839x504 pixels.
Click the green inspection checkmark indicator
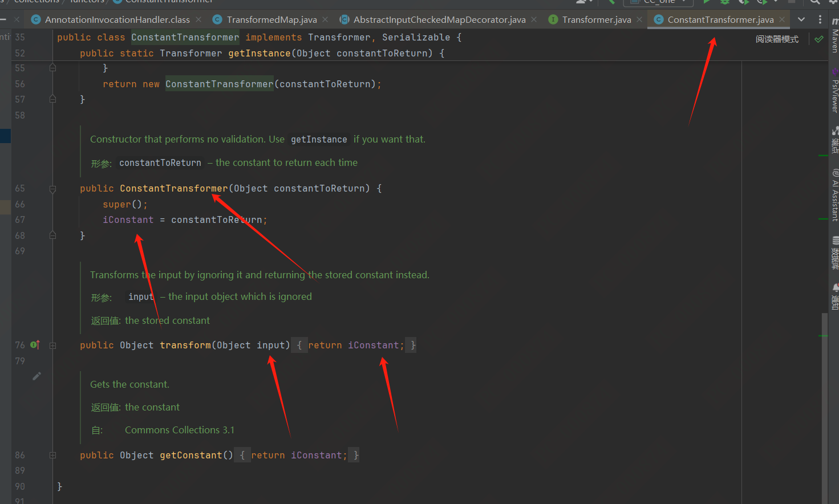[819, 39]
